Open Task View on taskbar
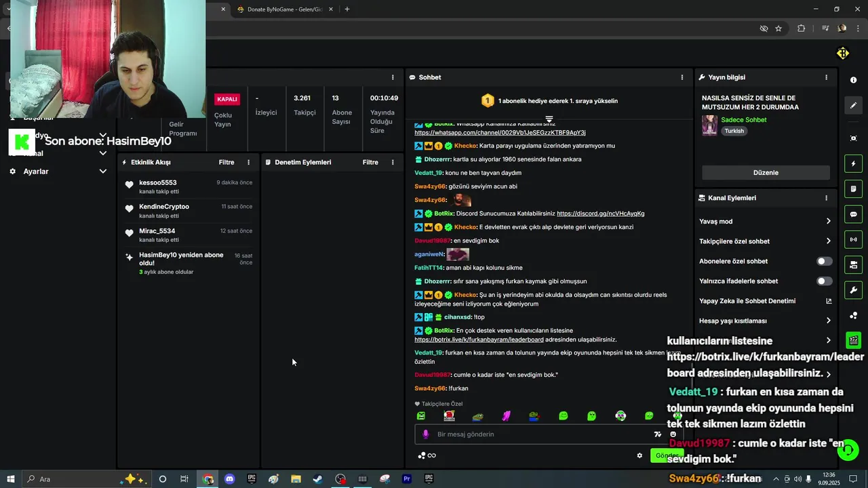This screenshot has width=868, height=488. coord(184,479)
